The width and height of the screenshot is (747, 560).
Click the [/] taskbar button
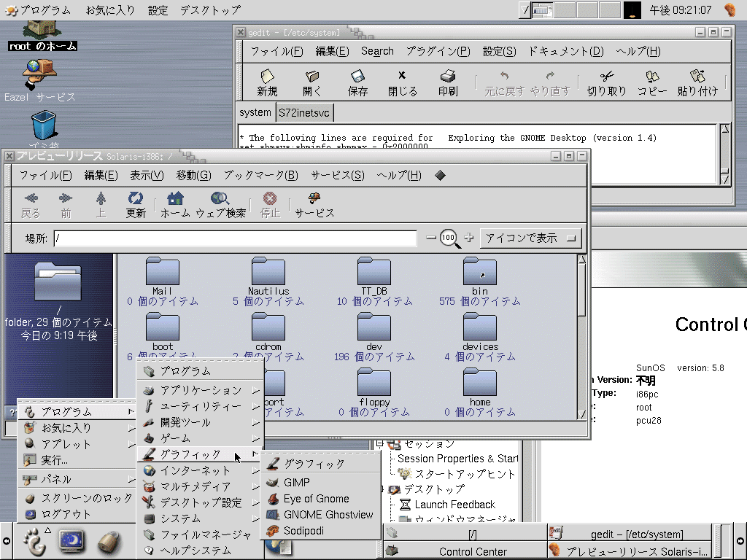click(465, 534)
